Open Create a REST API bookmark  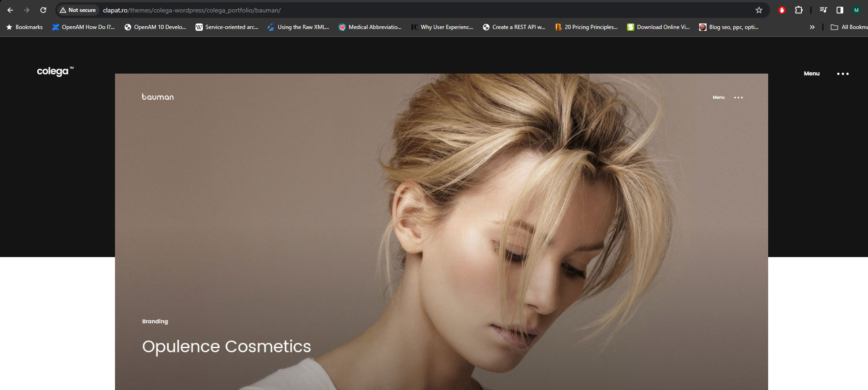pos(514,27)
